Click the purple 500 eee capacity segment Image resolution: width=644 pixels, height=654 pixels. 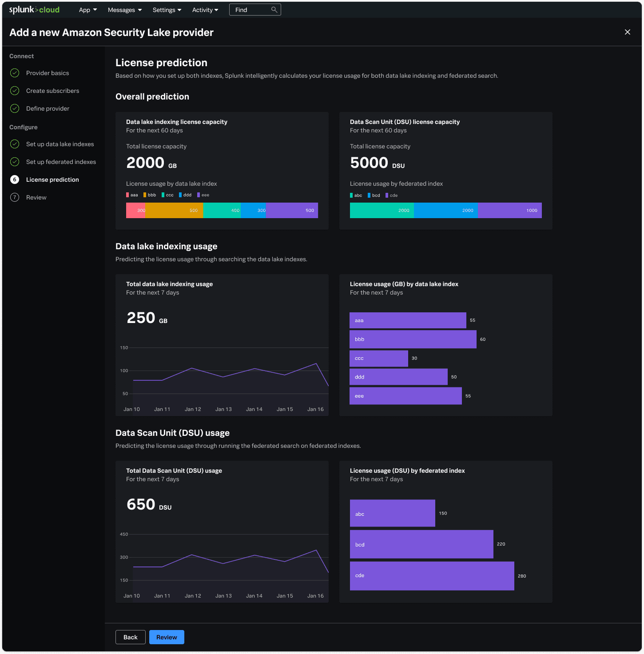tap(292, 211)
